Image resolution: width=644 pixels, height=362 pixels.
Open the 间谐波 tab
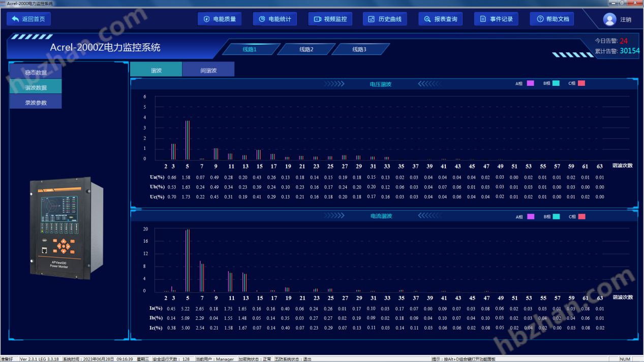point(208,70)
